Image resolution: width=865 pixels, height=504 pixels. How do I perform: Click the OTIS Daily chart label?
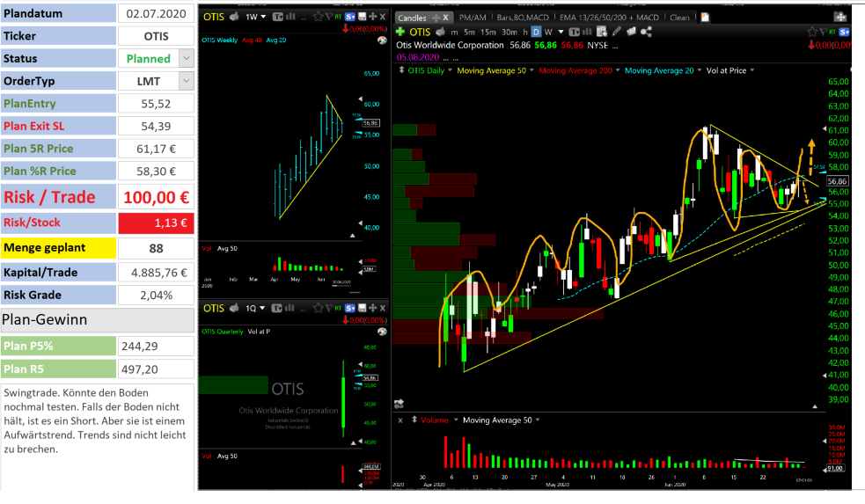tap(426, 70)
